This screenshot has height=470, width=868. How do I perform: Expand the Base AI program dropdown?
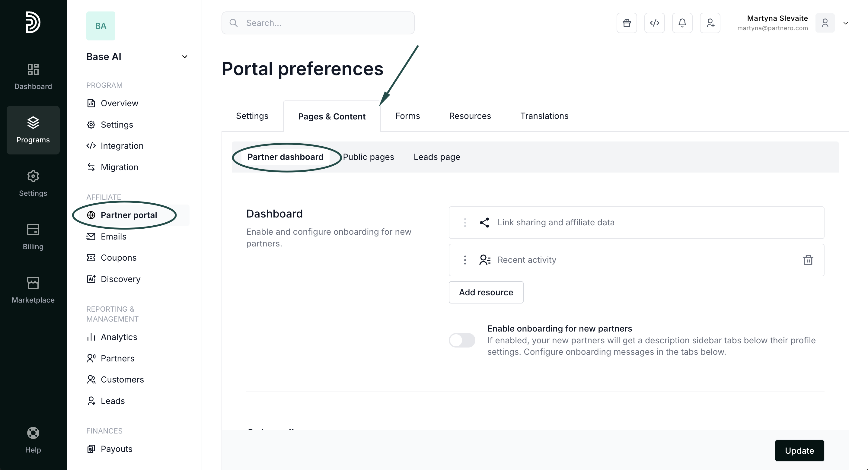pyautogui.click(x=184, y=57)
